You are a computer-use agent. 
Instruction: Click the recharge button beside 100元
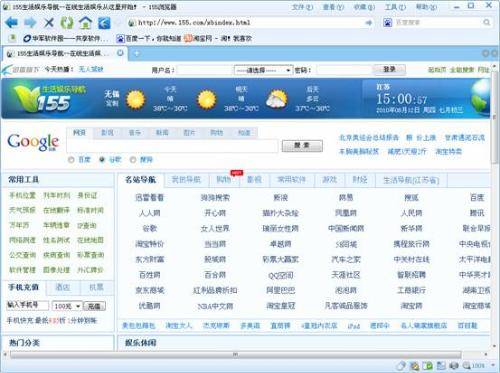pos(94,306)
